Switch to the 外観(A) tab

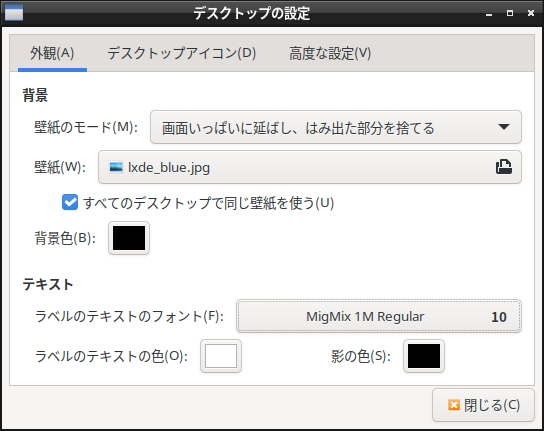tap(52, 53)
